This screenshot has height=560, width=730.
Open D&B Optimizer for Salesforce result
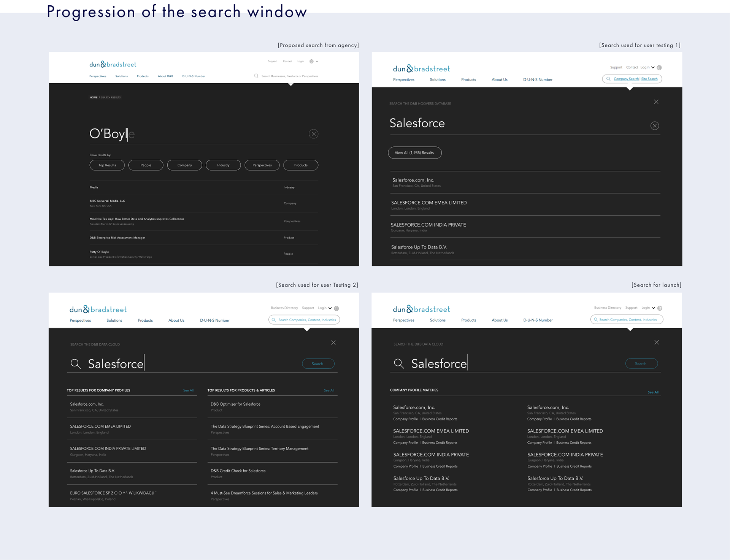273,407
